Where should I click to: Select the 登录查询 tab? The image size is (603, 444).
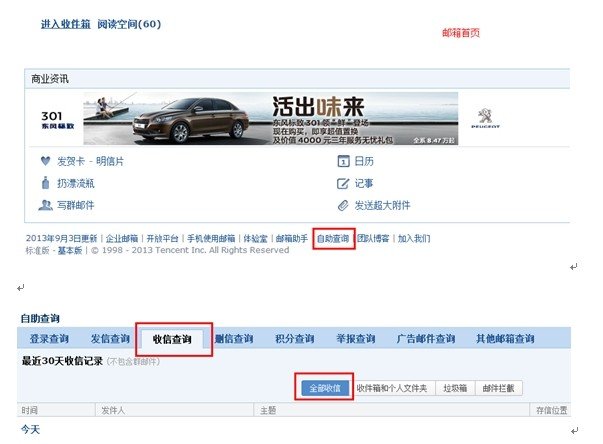(49, 339)
